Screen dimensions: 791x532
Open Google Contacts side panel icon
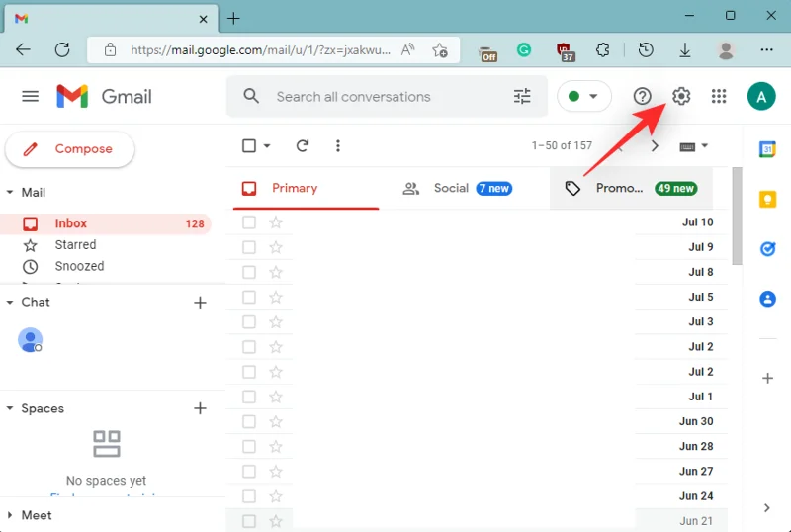point(768,299)
